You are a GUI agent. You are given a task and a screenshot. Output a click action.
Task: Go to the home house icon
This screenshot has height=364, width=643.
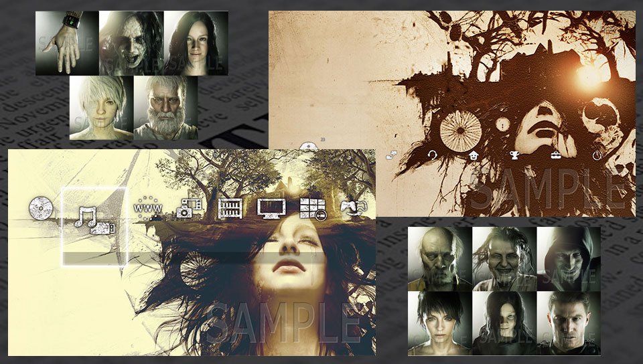point(474,155)
